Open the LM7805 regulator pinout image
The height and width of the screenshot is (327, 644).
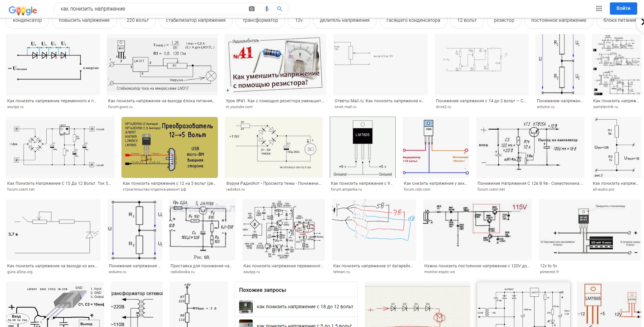tap(363, 147)
